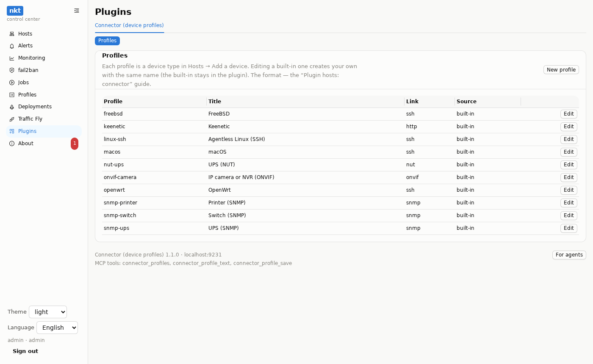
Task: Open Hosts in the sidebar menu
Action: 44,34
